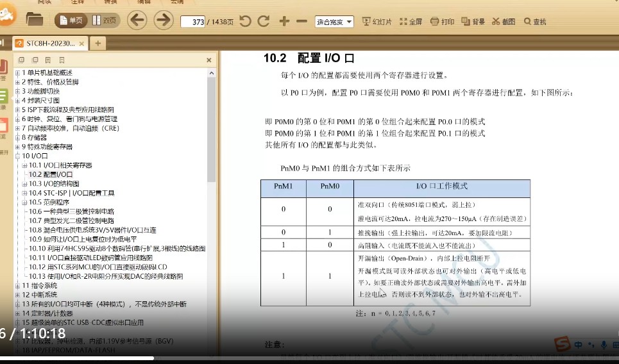Image resolution: width=619 pixels, height=364 pixels.
Task: Open the green outline sidebar icon
Action: click(x=3, y=97)
